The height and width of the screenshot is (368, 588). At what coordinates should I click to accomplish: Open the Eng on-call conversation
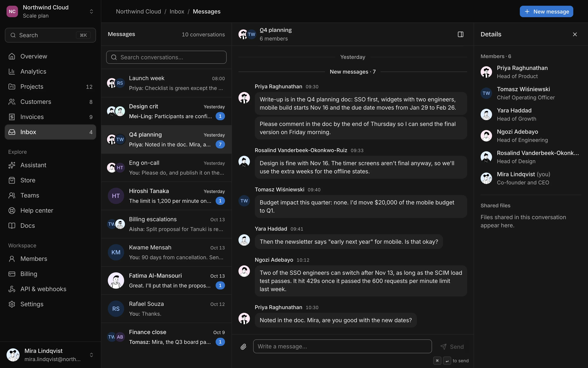(x=166, y=168)
